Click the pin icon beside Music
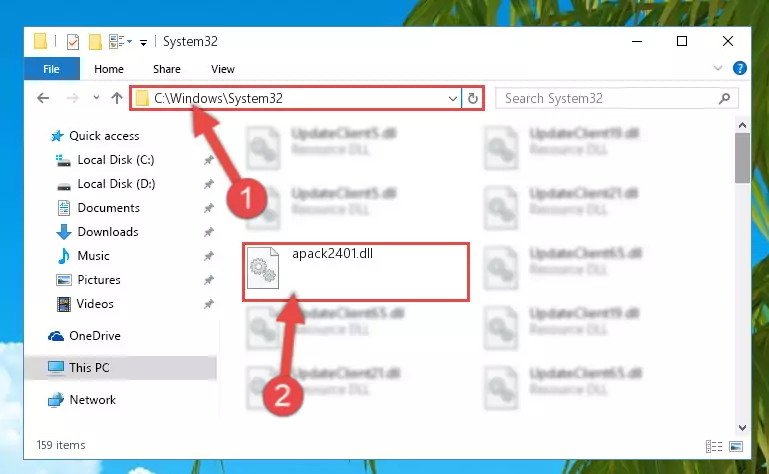Image resolution: width=769 pixels, height=474 pixels. pos(208,256)
